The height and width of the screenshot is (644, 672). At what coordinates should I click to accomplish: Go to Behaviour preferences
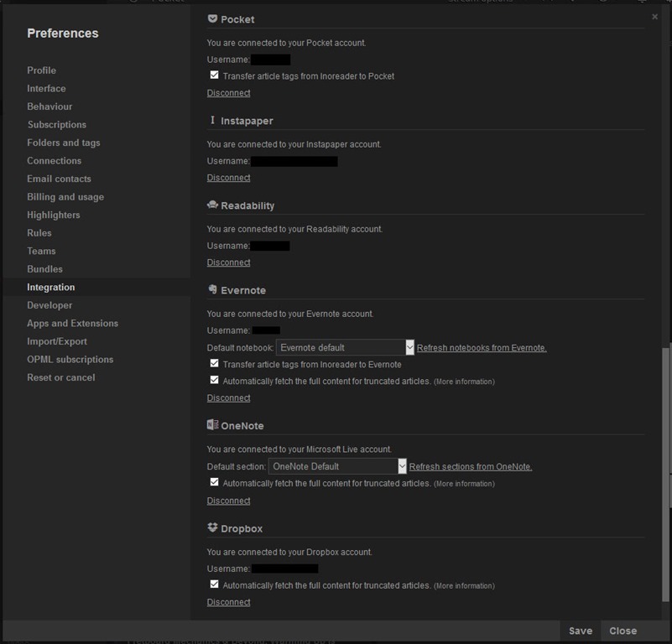pyautogui.click(x=49, y=106)
